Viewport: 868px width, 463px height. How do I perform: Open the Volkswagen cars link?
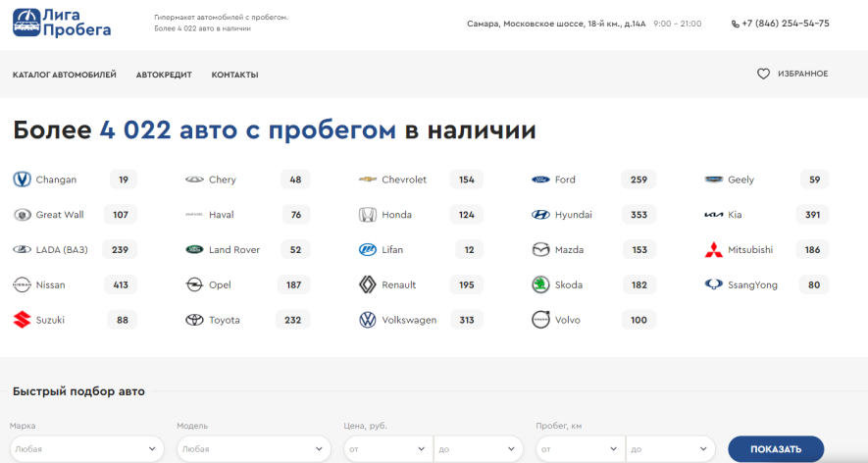(x=409, y=320)
